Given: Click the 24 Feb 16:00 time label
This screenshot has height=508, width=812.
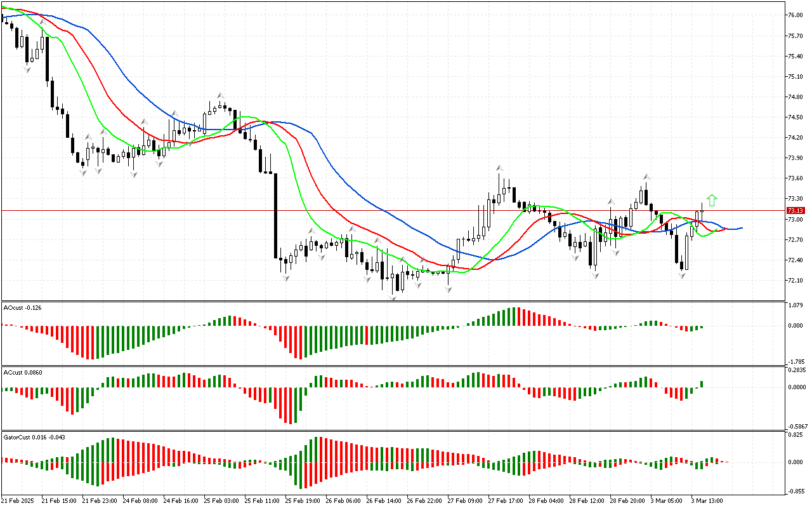Looking at the screenshot, I should [x=181, y=501].
